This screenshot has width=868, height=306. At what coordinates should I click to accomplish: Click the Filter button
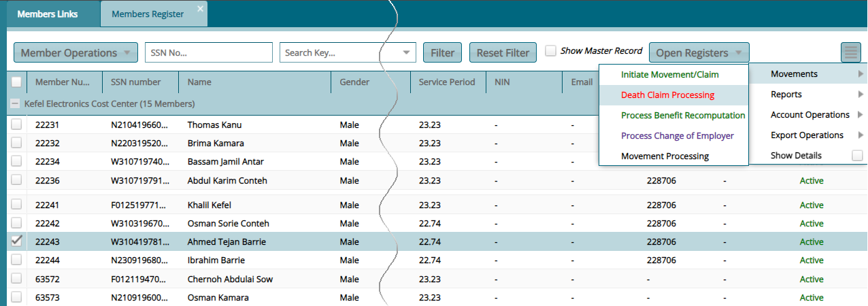442,53
